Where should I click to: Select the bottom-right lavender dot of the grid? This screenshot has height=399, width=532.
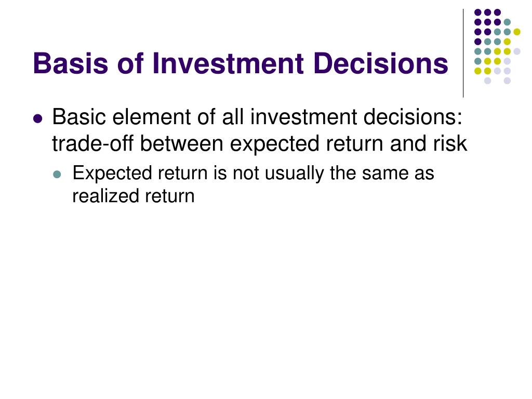click(x=507, y=81)
